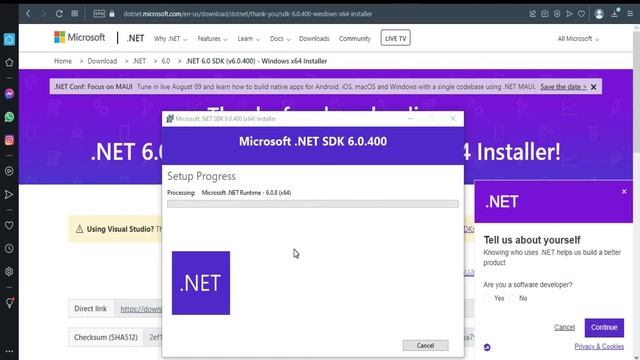
Task: Click the survey panel circular logo icon
Action: point(487,347)
